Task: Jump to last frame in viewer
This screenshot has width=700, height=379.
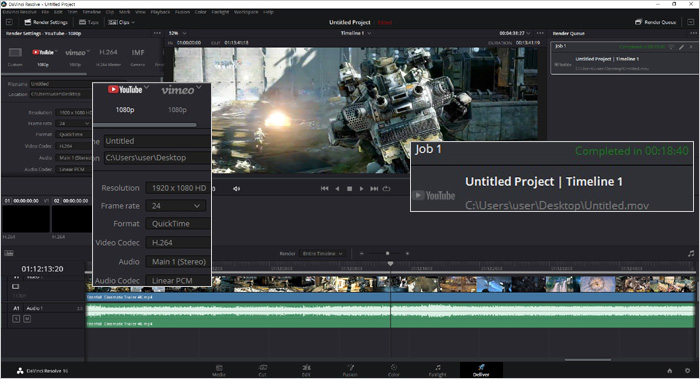Action: coord(374,189)
